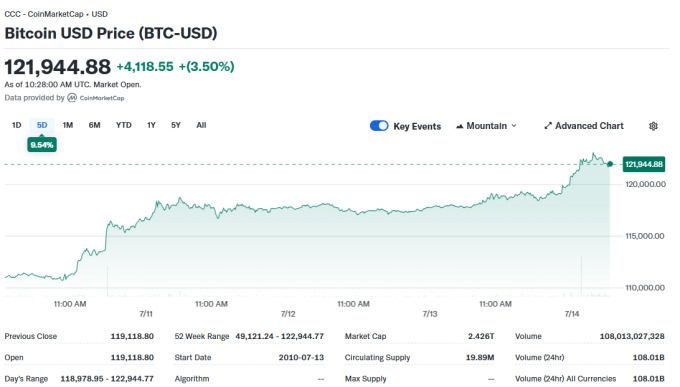Viewport: 680px width, 387px height.
Task: Click the Mountain chart type icon
Action: coord(460,126)
